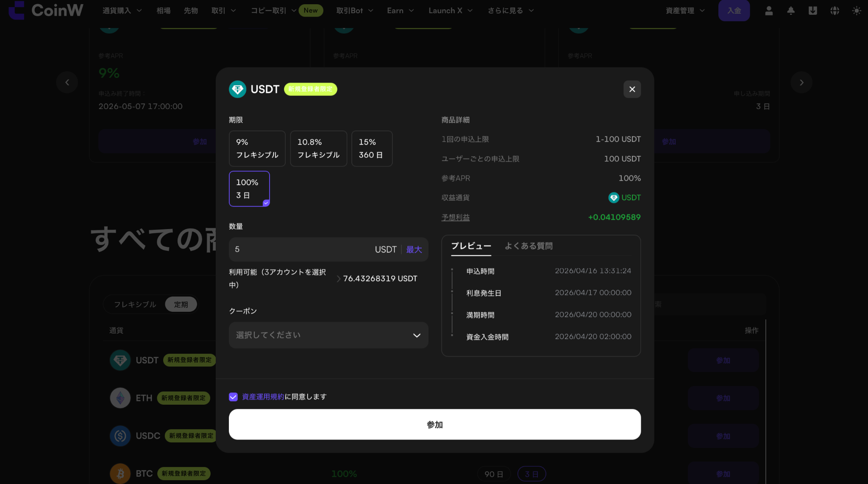Screen dimensions: 868x484
Task: Click the white 参加 confirm button
Action: pyautogui.click(x=435, y=424)
